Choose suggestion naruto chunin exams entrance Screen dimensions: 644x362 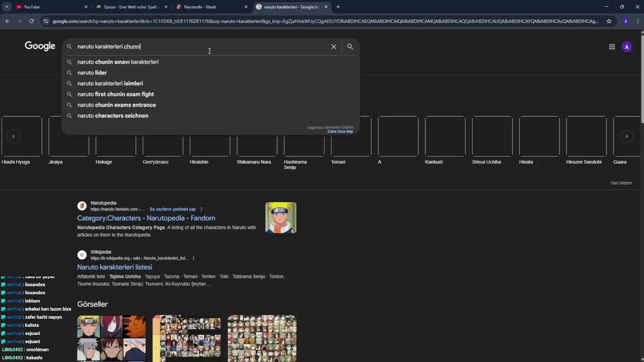(210, 105)
